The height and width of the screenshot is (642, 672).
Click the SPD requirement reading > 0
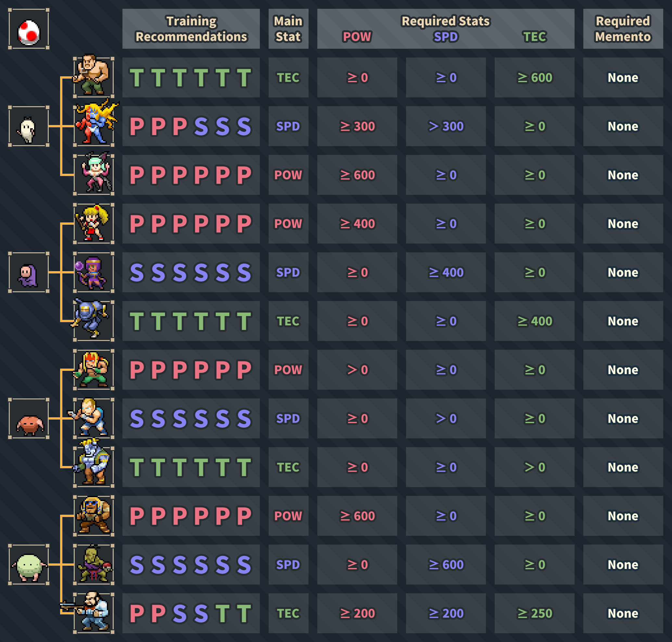pos(446,419)
